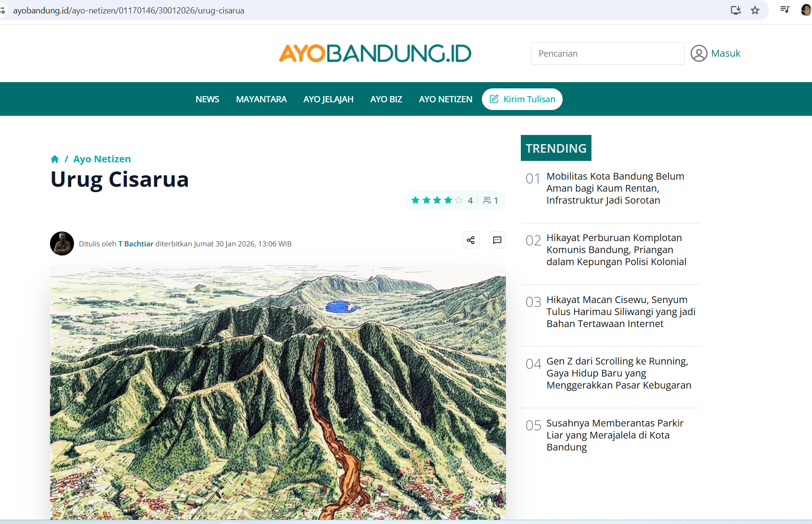This screenshot has height=524, width=812.
Task: Click the Masuk login link
Action: (726, 53)
